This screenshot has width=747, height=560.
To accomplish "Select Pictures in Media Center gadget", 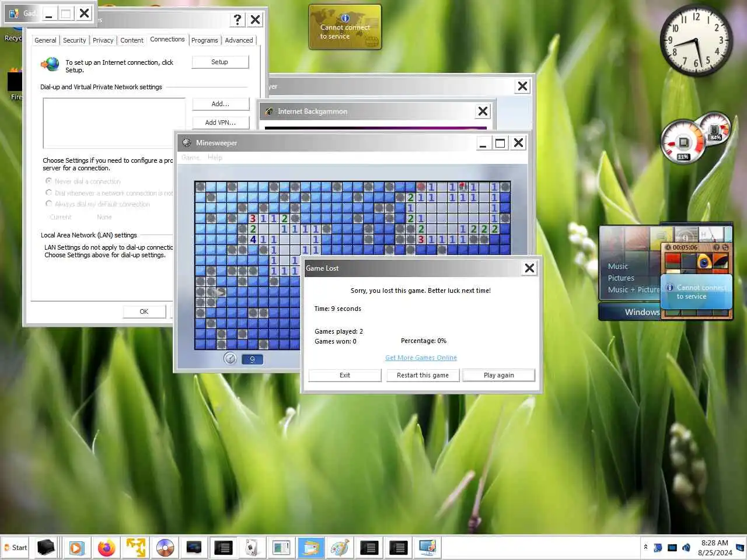I will (621, 278).
